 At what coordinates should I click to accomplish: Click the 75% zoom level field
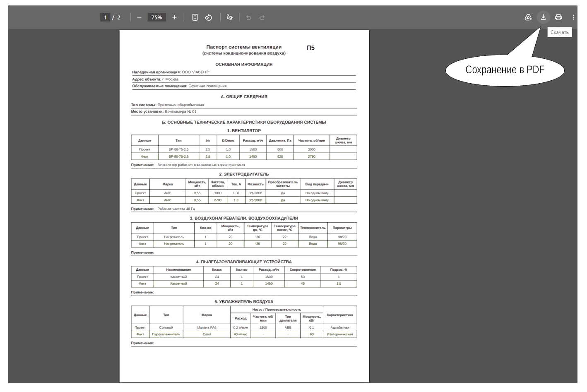coord(157,17)
